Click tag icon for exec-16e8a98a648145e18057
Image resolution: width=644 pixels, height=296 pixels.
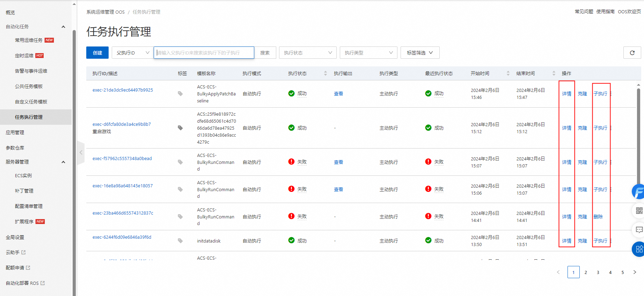point(180,189)
